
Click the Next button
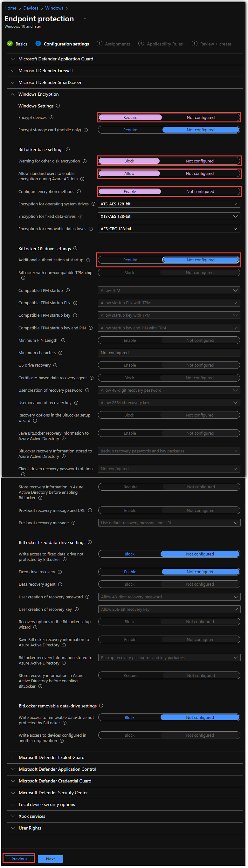coord(51,859)
